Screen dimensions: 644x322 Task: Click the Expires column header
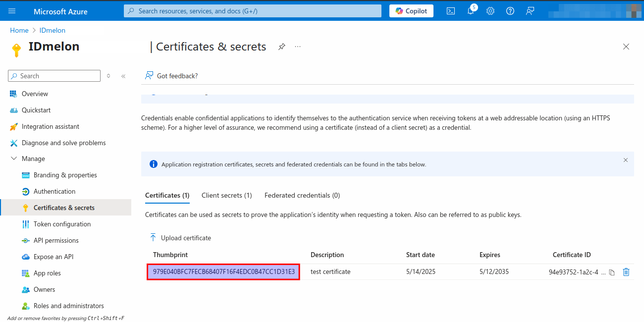click(x=490, y=255)
